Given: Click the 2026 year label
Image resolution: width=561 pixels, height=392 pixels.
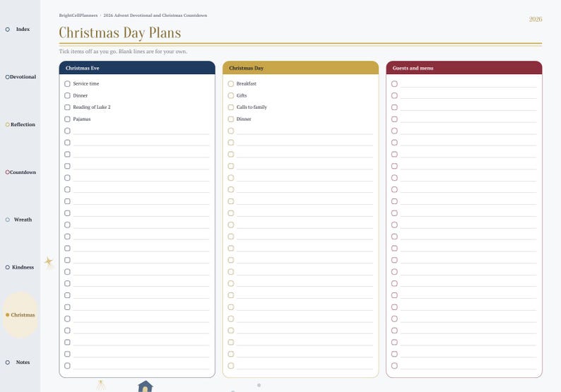Looking at the screenshot, I should point(536,19).
